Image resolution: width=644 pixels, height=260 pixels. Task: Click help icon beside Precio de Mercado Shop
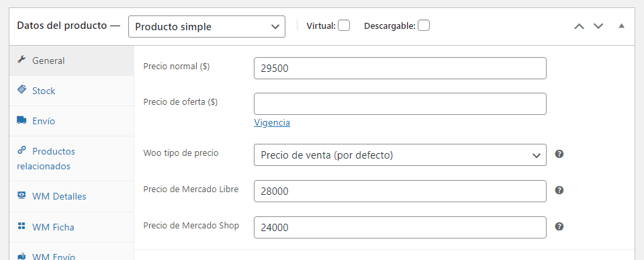pos(559,226)
